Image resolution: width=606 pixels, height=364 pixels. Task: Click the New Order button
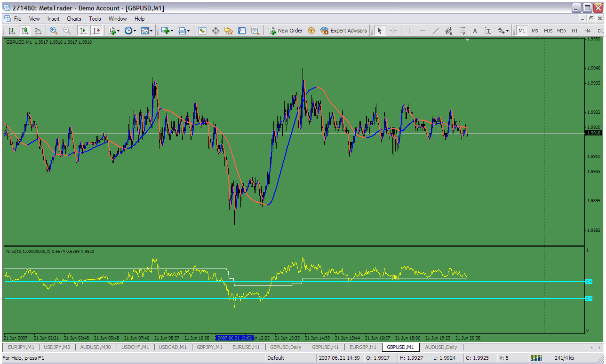coord(286,31)
